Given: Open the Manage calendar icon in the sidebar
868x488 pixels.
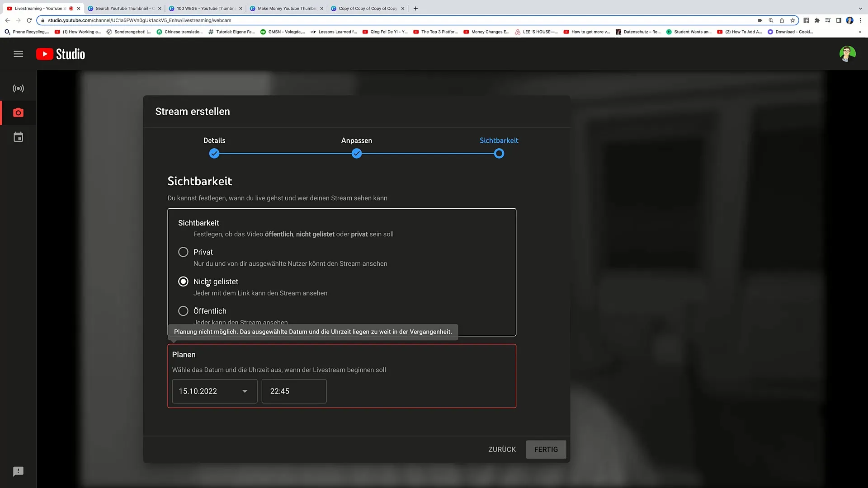Looking at the screenshot, I should 18,137.
